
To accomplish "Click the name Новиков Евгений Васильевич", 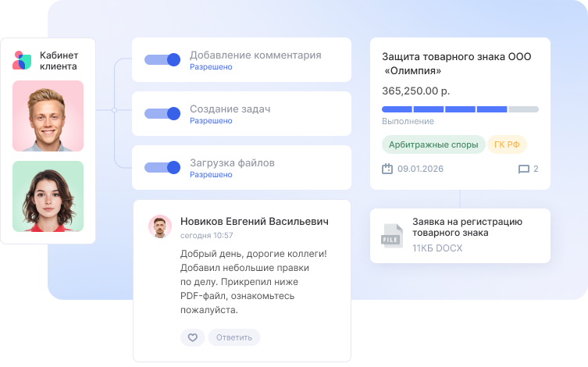I will coord(255,222).
